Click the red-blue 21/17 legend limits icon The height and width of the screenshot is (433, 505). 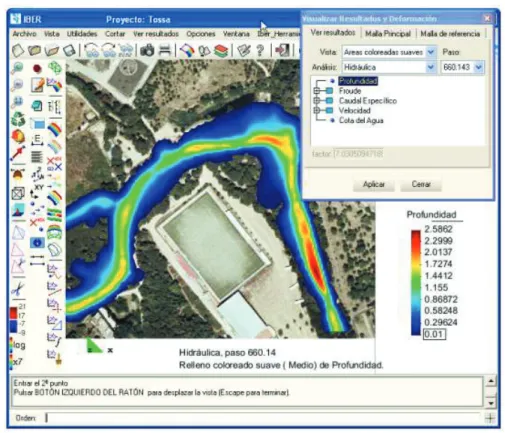(18, 320)
